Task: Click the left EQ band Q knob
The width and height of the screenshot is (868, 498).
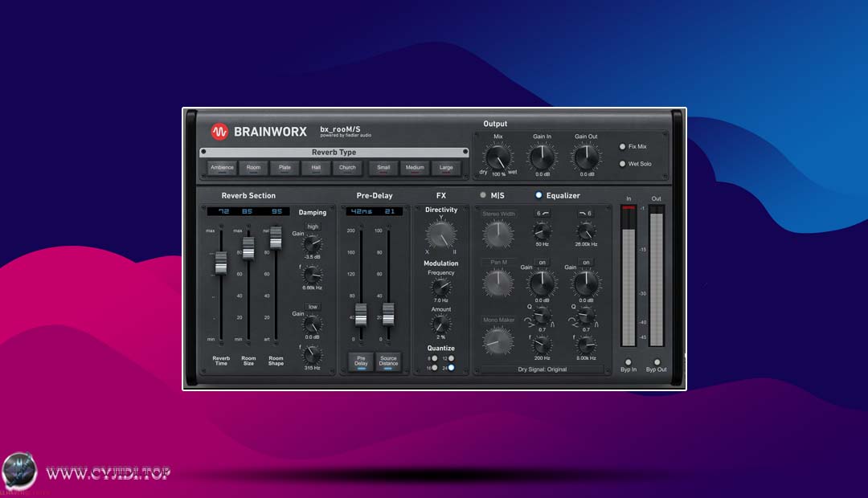Action: 542,316
